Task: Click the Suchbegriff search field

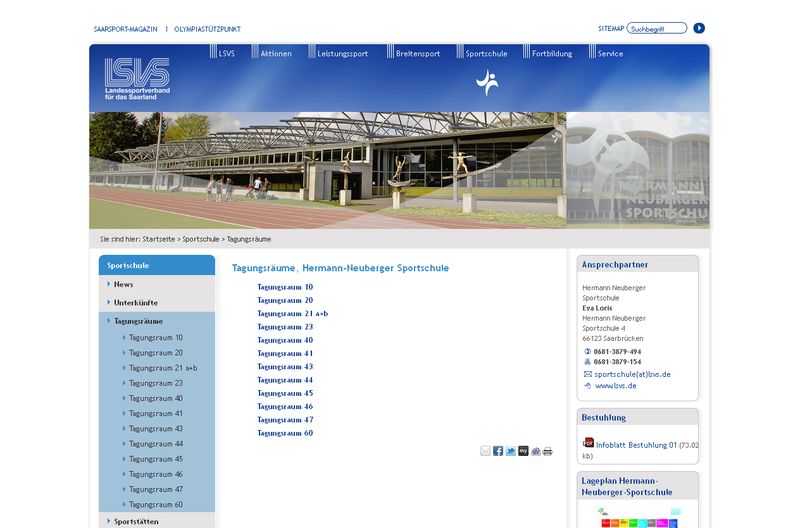Action: click(656, 28)
